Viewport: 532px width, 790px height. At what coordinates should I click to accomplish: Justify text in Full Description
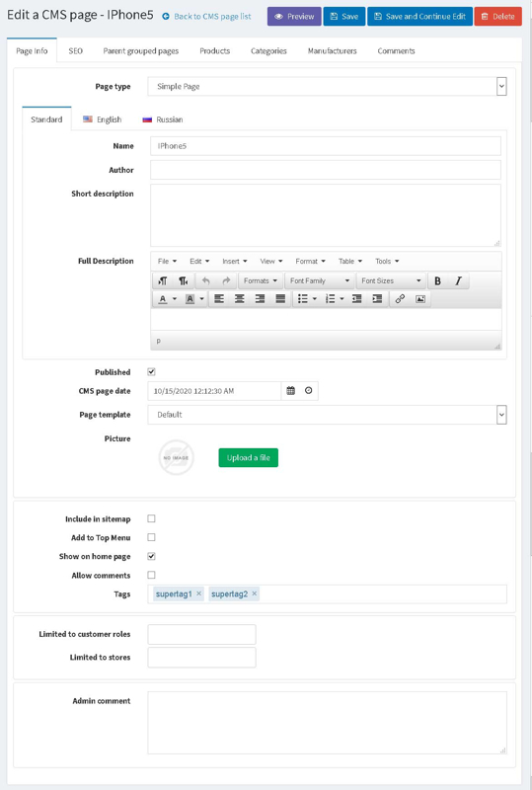pos(280,299)
